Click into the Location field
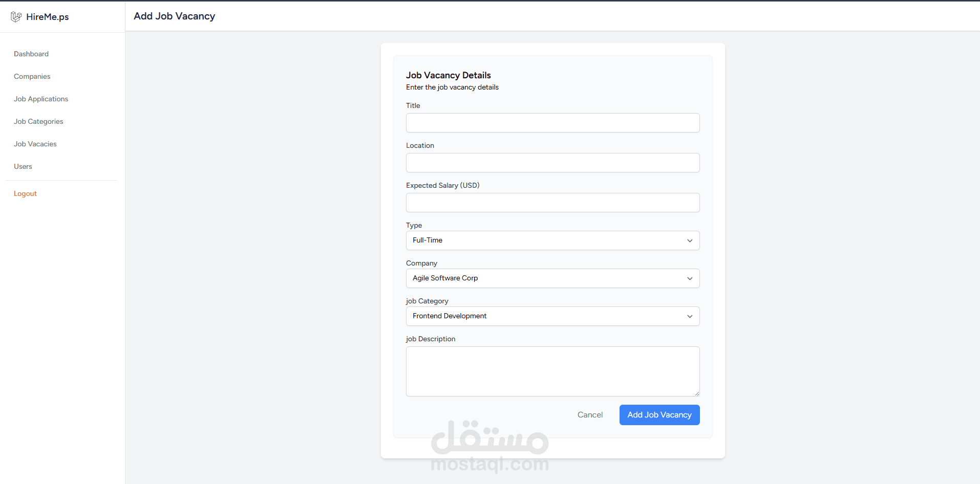 [x=552, y=163]
